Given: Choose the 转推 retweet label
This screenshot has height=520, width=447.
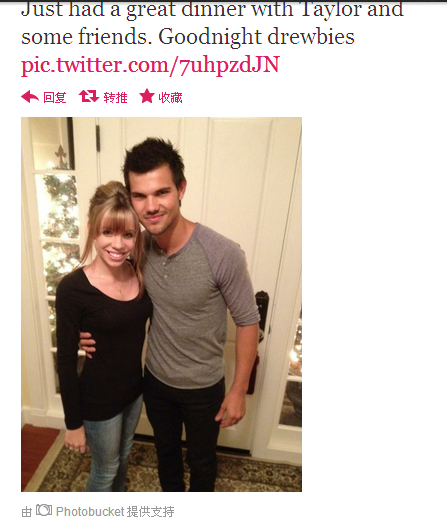Looking at the screenshot, I should coord(115,98).
